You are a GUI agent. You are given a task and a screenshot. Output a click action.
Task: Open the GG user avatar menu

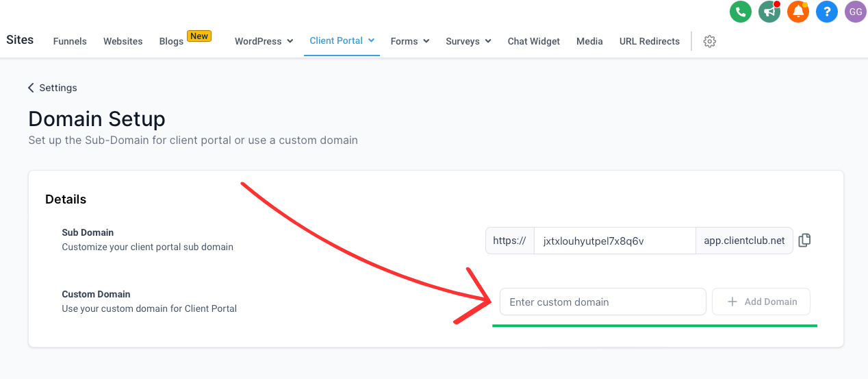click(856, 12)
